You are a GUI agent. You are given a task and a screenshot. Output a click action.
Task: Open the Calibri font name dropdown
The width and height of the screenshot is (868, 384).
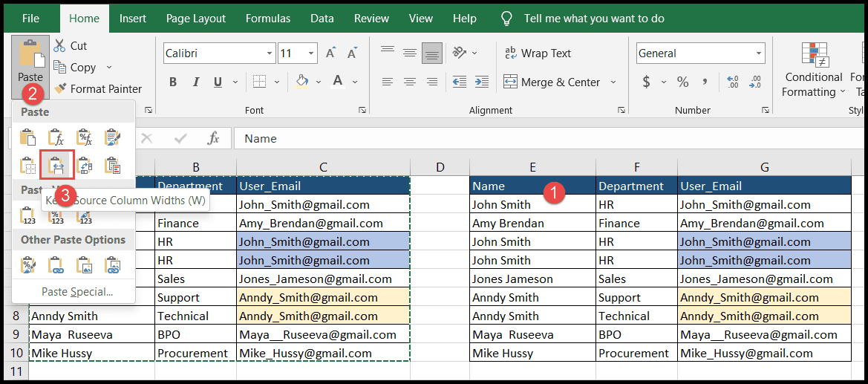click(270, 53)
